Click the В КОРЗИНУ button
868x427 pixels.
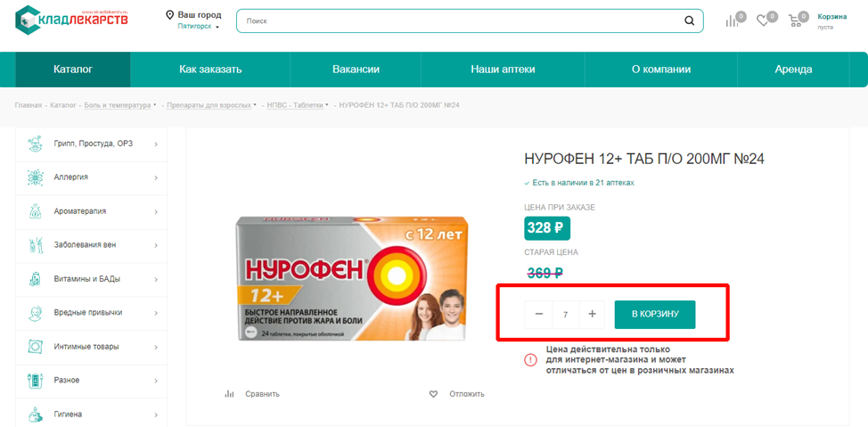tap(655, 314)
